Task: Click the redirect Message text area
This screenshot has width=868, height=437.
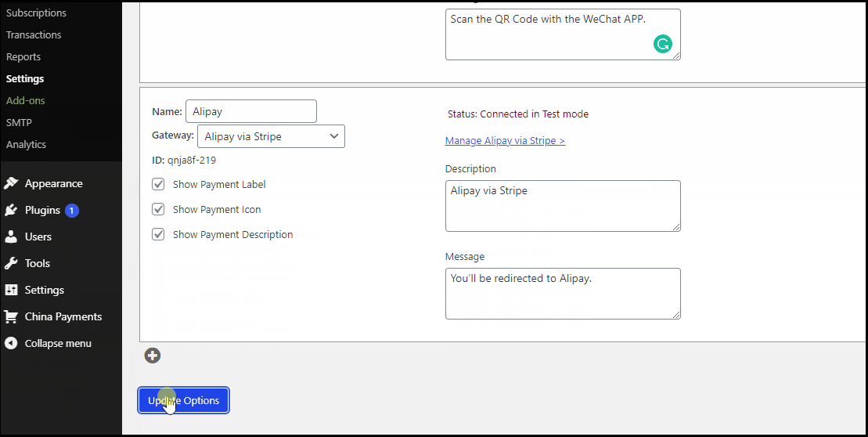Action: pos(562,293)
